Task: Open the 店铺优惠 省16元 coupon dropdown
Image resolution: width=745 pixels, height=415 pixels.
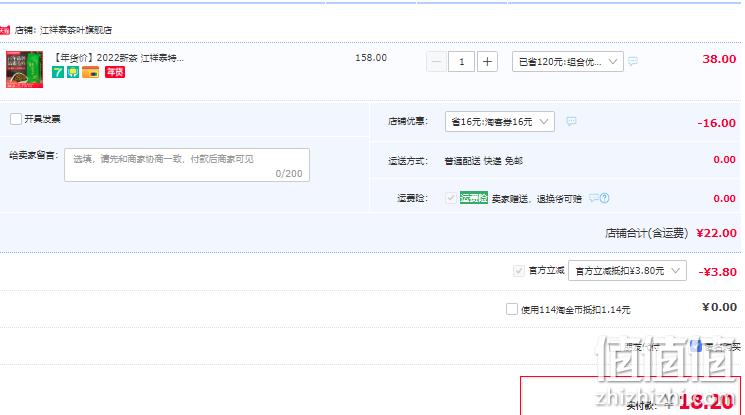Action: (x=499, y=122)
